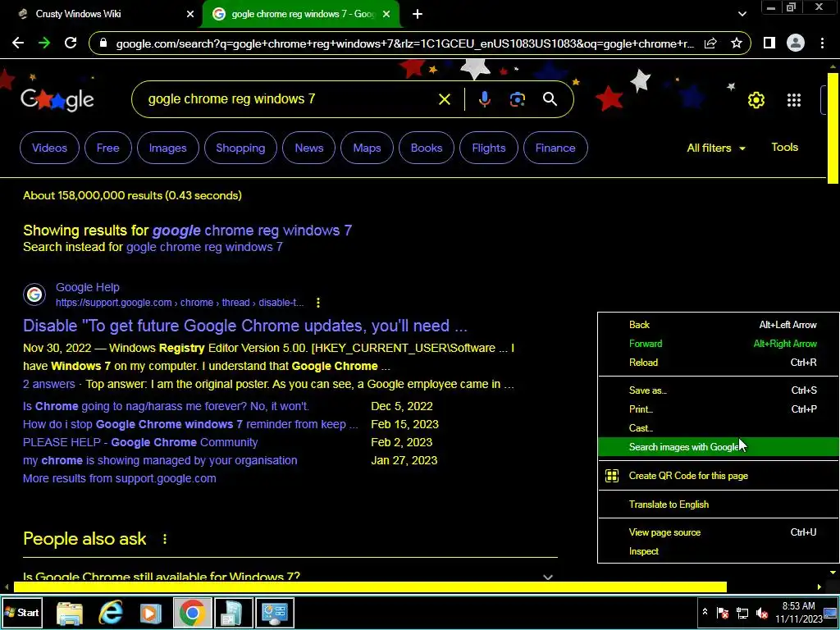Choose Back from context menu
This screenshot has height=630, width=840.
tap(719, 325)
